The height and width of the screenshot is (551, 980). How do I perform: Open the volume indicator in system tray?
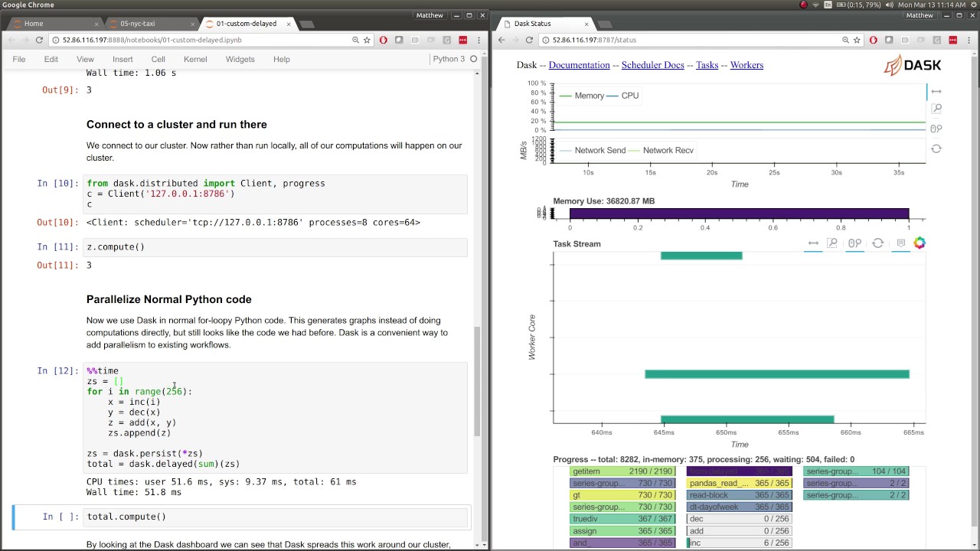(x=888, y=5)
